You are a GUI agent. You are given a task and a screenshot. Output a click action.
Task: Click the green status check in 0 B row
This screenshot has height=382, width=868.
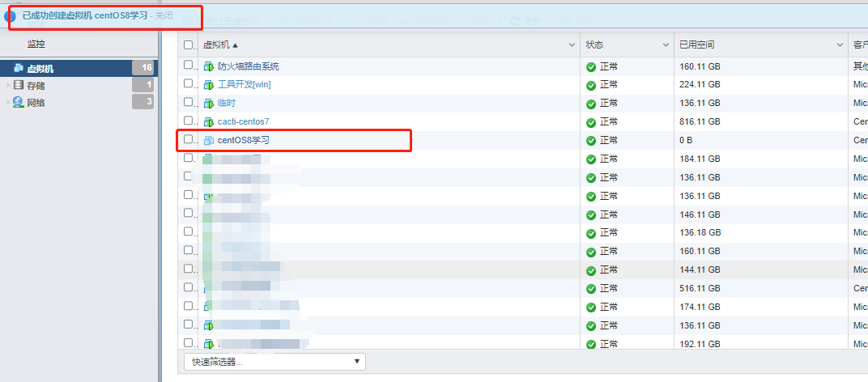click(x=591, y=141)
